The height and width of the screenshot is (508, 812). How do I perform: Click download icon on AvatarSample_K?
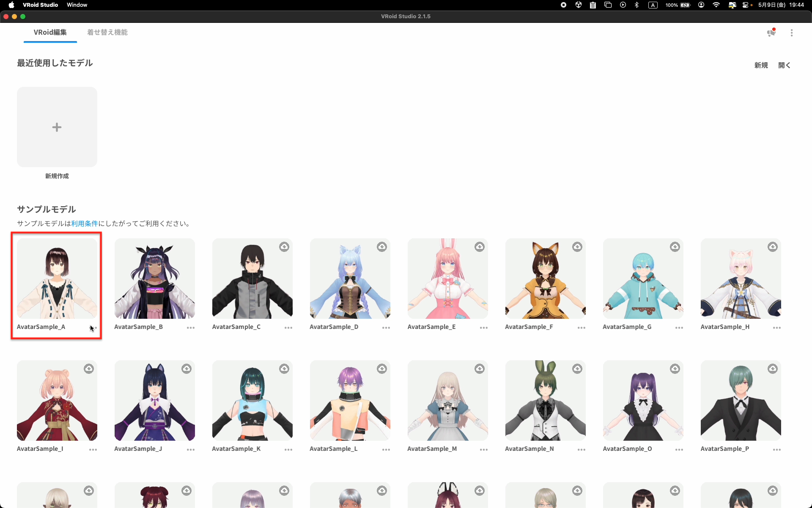(284, 369)
